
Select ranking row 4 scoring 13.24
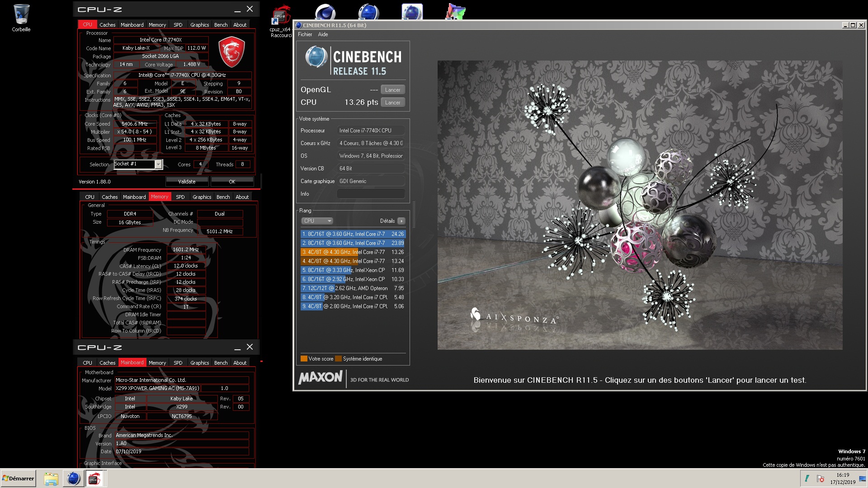point(353,261)
